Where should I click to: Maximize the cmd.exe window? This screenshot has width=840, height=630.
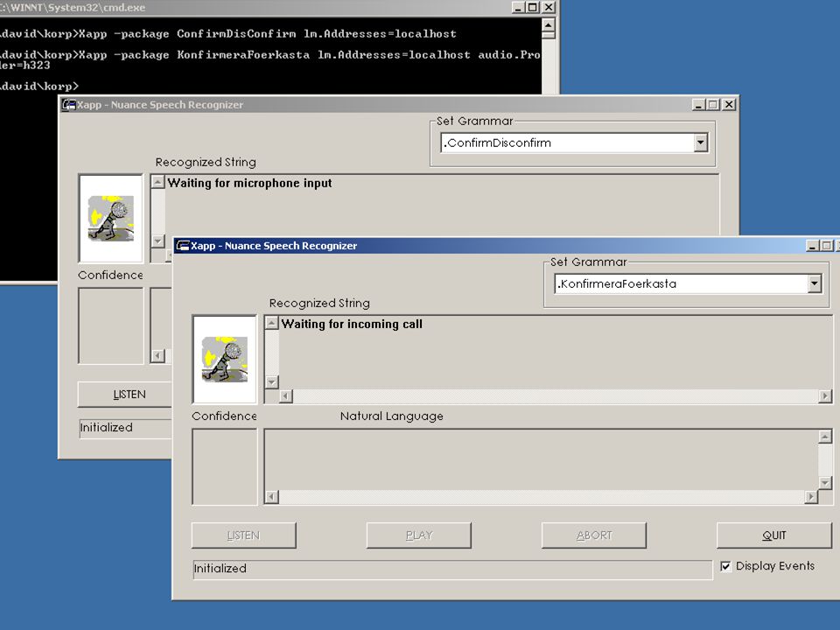click(x=533, y=7)
